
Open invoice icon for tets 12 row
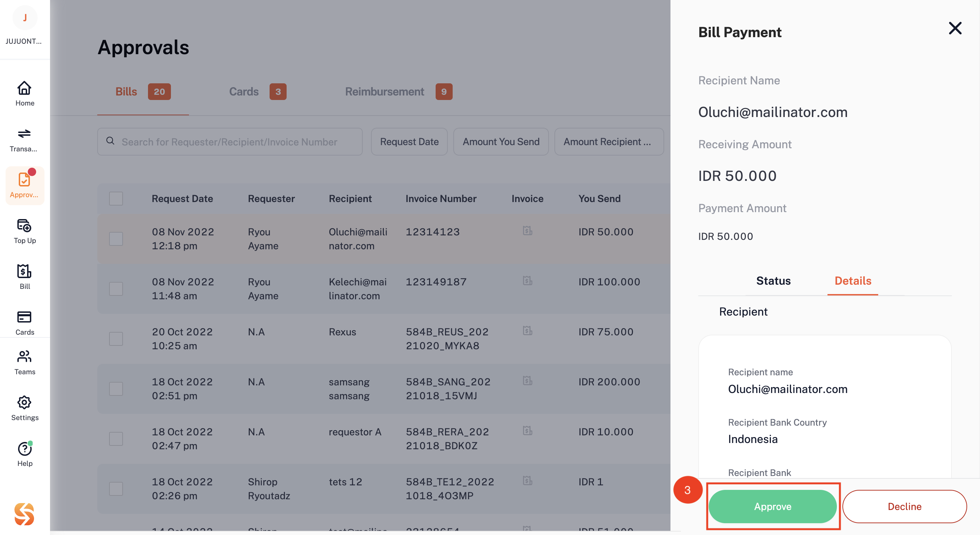[527, 480]
